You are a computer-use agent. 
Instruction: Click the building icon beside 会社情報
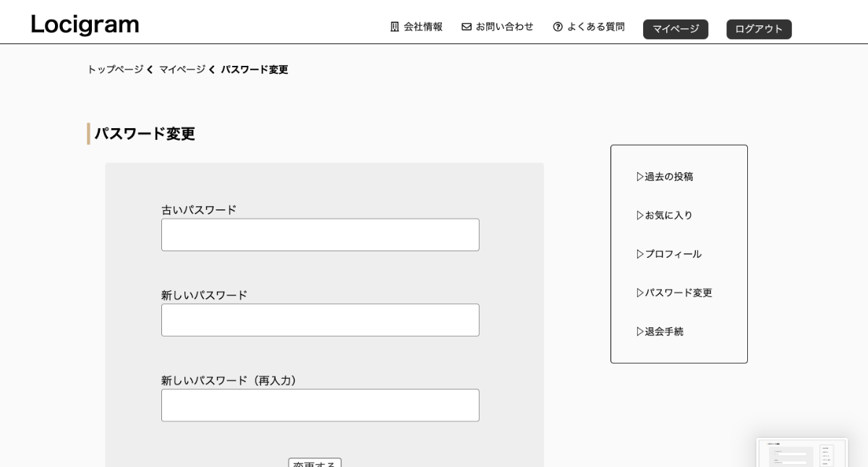coord(394,27)
